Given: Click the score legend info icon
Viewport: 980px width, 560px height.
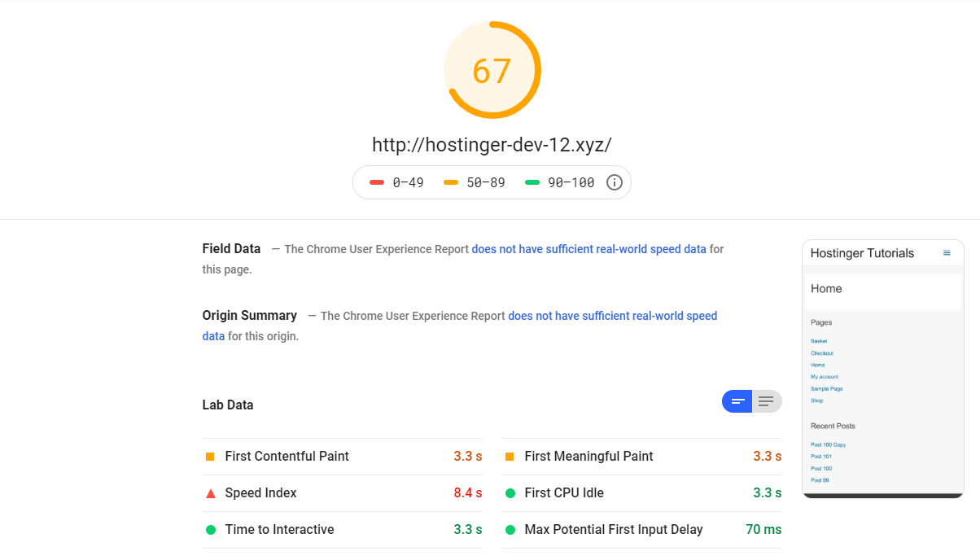Looking at the screenshot, I should 615,182.
